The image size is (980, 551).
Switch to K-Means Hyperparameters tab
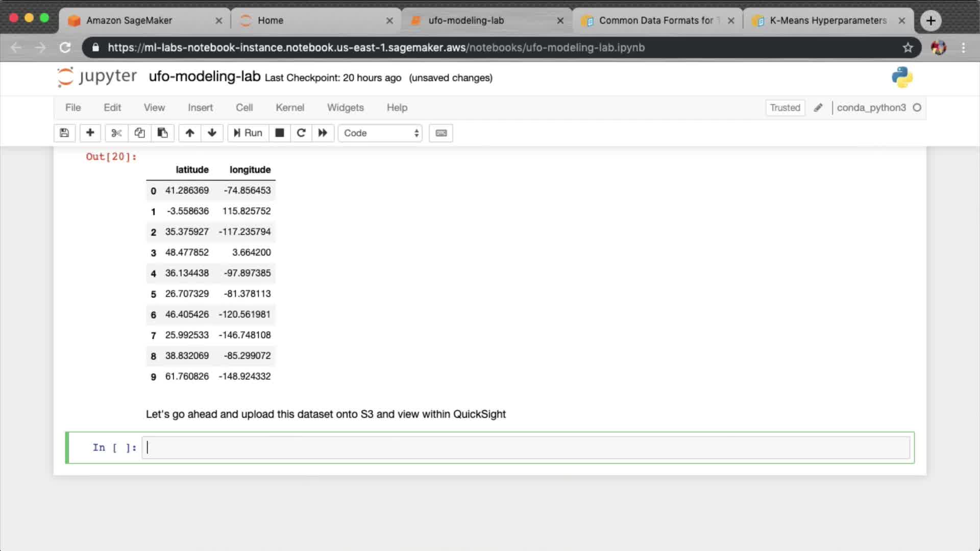(x=827, y=20)
